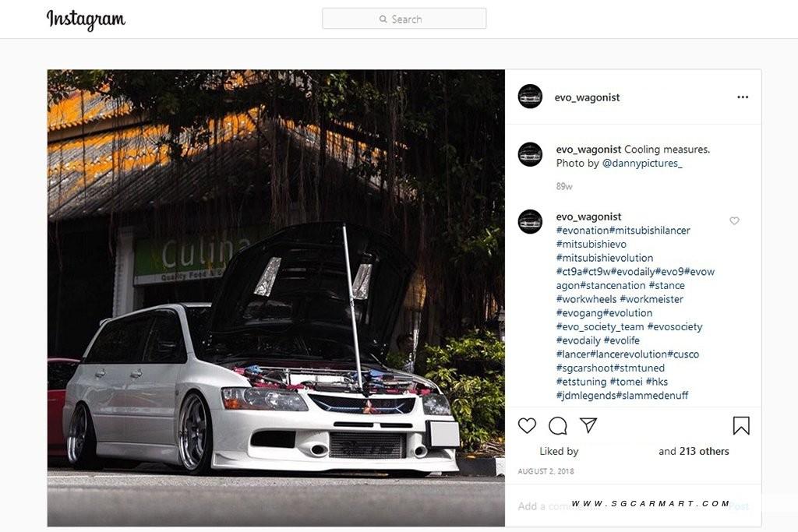Click avatar beside hashtag comment
This screenshot has width=798, height=532.
530,221
